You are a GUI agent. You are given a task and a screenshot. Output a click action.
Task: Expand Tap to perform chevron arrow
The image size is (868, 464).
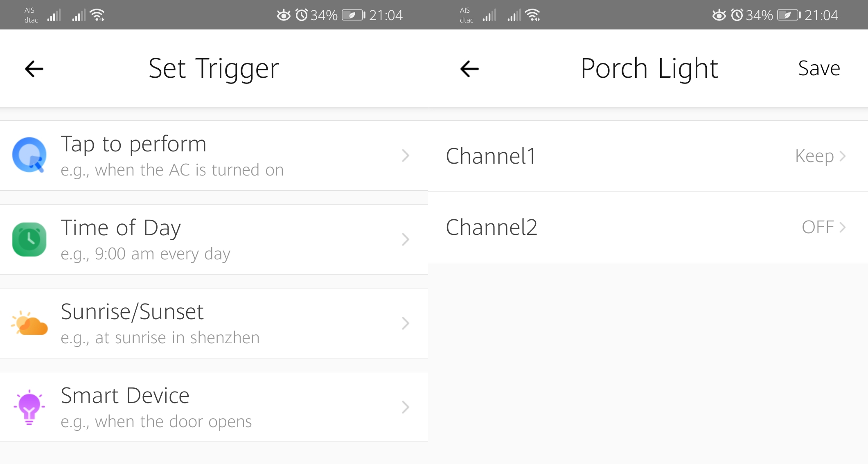pos(405,155)
